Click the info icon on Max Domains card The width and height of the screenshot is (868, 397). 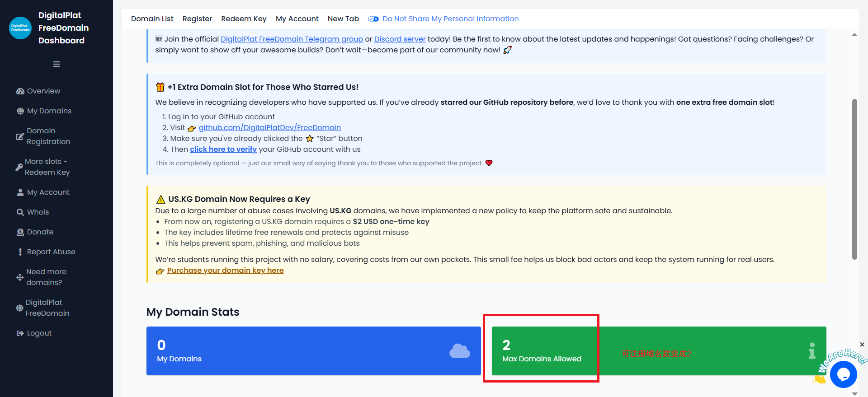click(812, 351)
